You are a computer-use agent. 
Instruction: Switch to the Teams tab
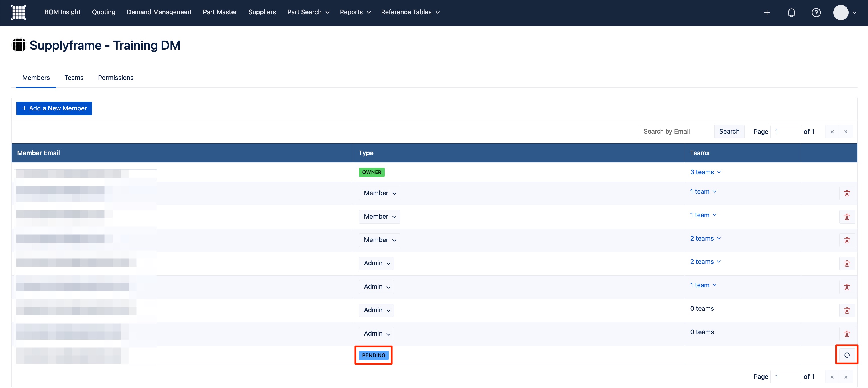[74, 78]
